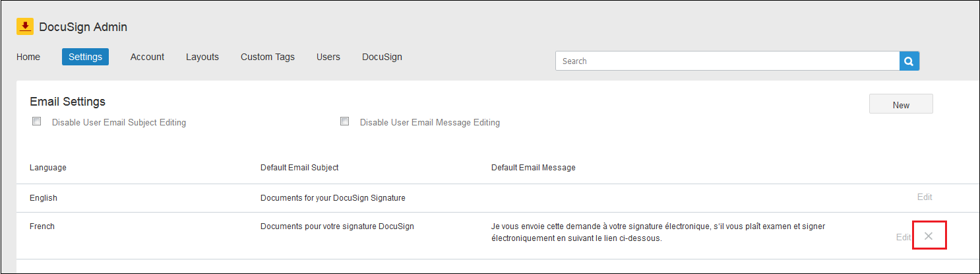Enable Disable User Email Subject Editing
The height and width of the screenshot is (274, 980).
(37, 121)
